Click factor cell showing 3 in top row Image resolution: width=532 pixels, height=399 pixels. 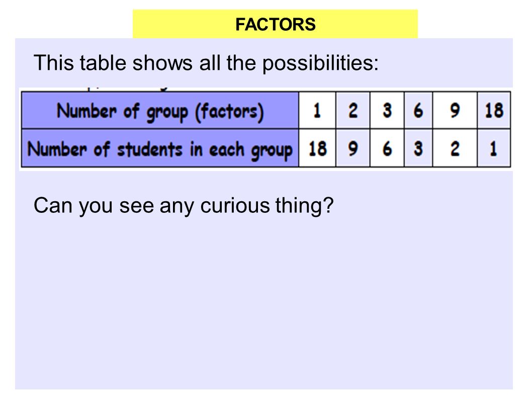(387, 110)
